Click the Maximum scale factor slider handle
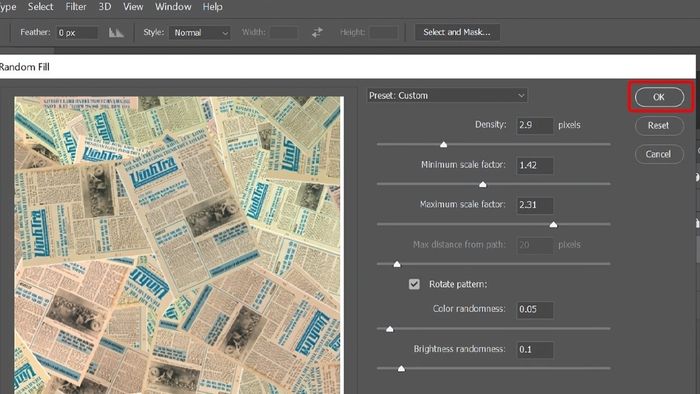The width and height of the screenshot is (700, 394). (553, 224)
